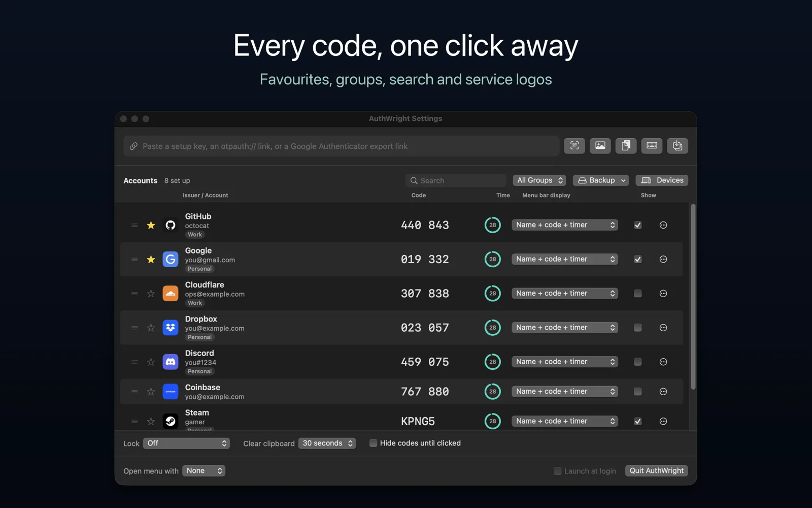Untick the Steam Show checkbox

click(x=638, y=421)
